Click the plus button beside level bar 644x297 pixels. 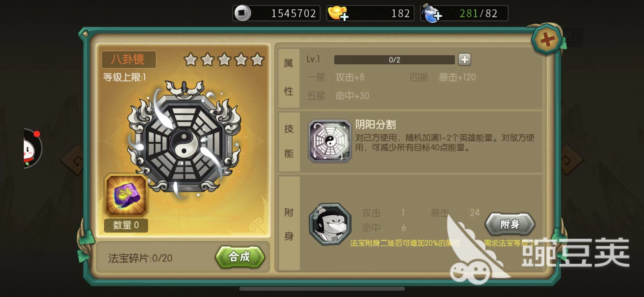464,60
